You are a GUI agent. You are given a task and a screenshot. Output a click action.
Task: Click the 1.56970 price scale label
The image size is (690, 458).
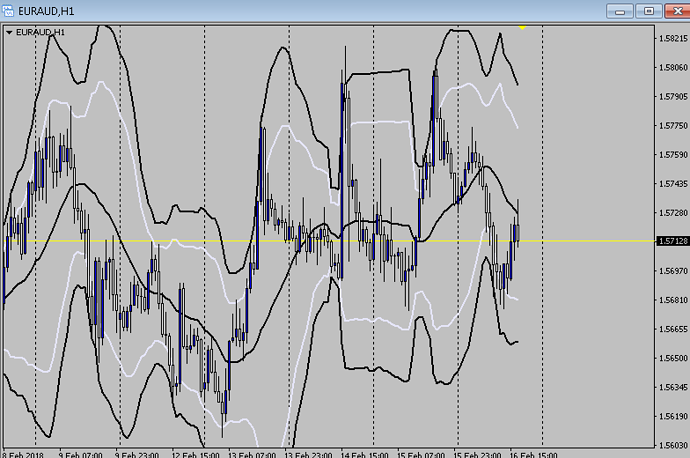pos(673,271)
